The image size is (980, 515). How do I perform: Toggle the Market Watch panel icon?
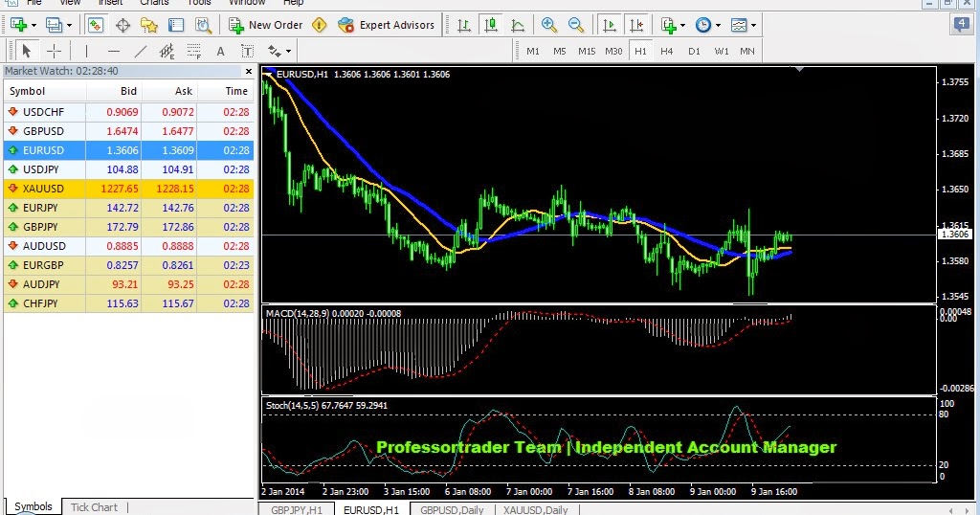pyautogui.click(x=95, y=25)
